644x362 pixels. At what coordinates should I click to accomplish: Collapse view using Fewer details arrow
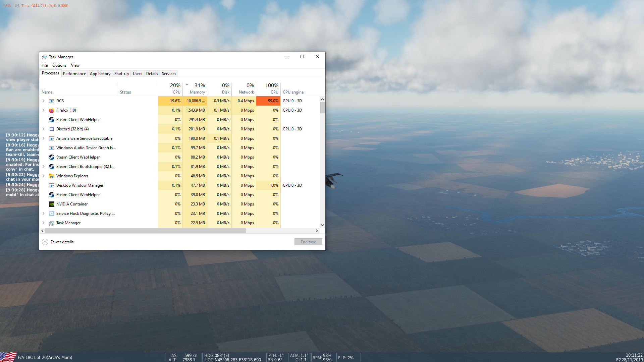point(45,242)
